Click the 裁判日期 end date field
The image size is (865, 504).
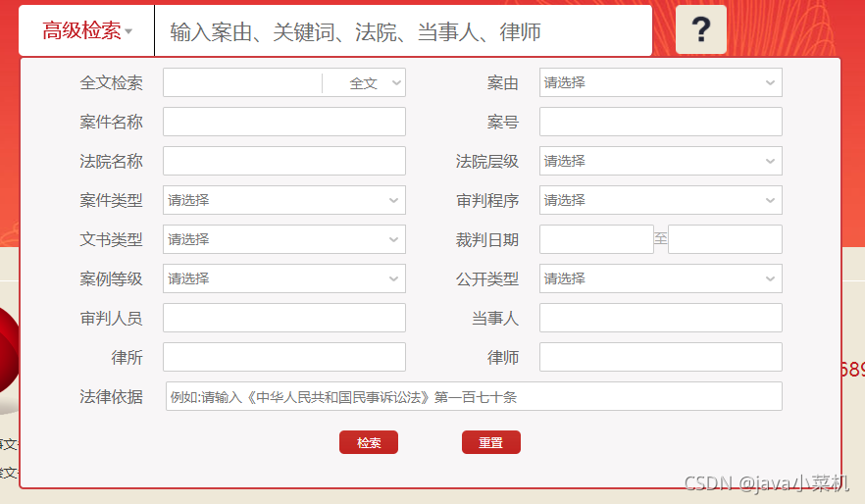pos(725,239)
